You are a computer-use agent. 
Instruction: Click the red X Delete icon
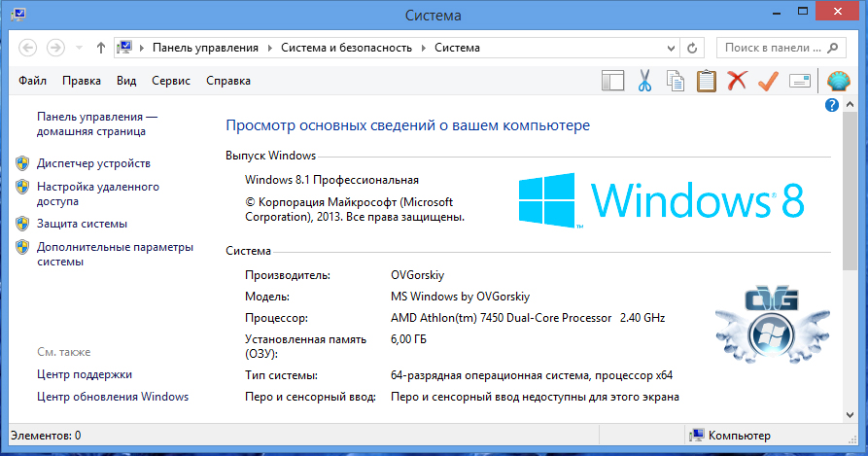[737, 81]
